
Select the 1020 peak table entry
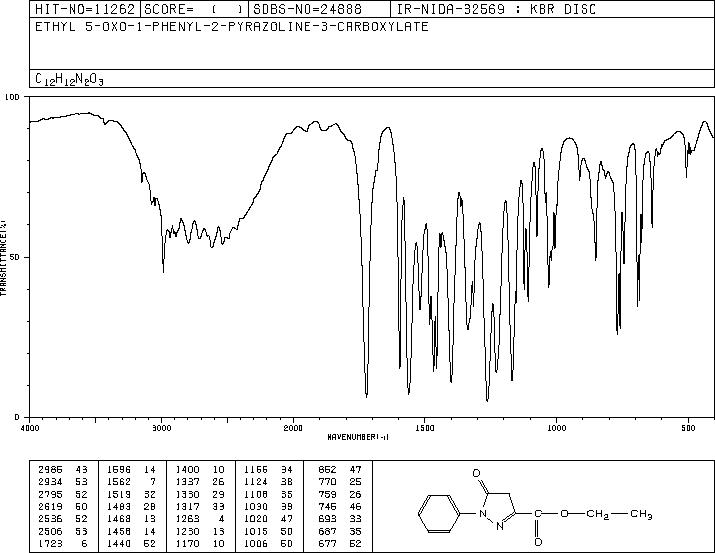tap(269, 519)
